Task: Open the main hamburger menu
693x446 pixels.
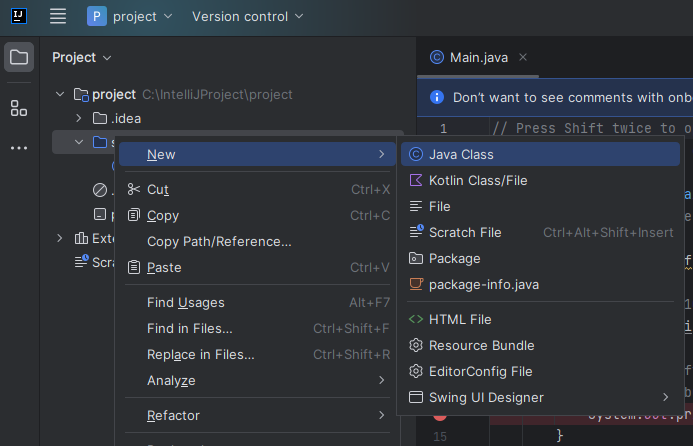Action: tap(58, 16)
